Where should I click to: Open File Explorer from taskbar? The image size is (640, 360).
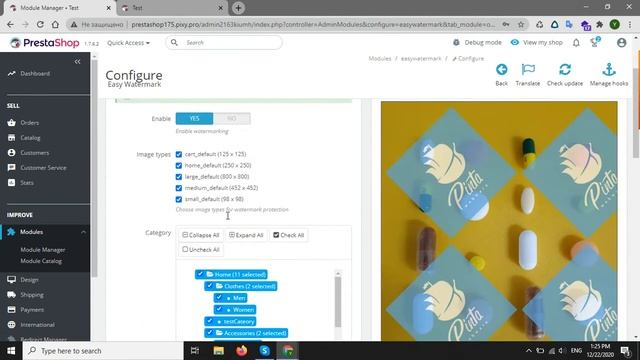point(218,351)
